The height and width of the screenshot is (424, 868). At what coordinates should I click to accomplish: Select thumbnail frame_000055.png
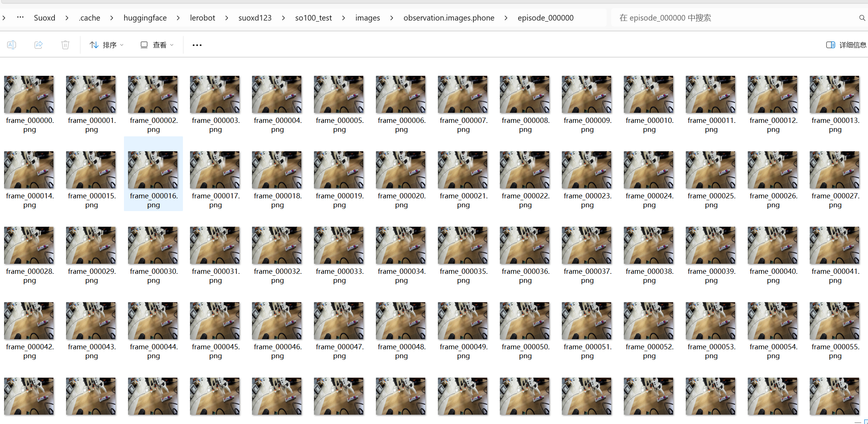(835, 321)
